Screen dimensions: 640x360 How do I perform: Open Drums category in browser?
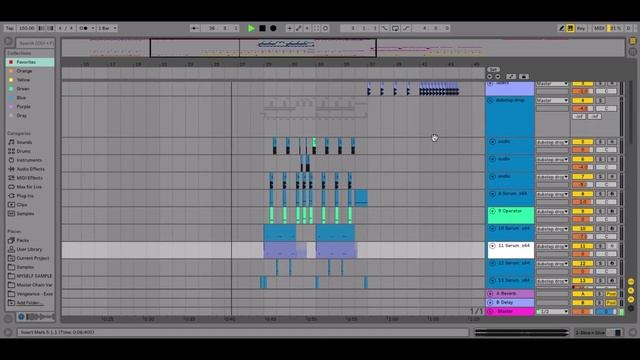30,151
